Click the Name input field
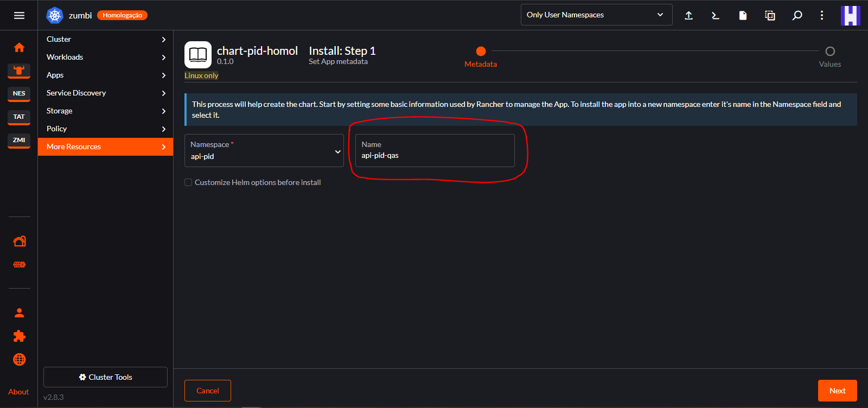 point(435,155)
